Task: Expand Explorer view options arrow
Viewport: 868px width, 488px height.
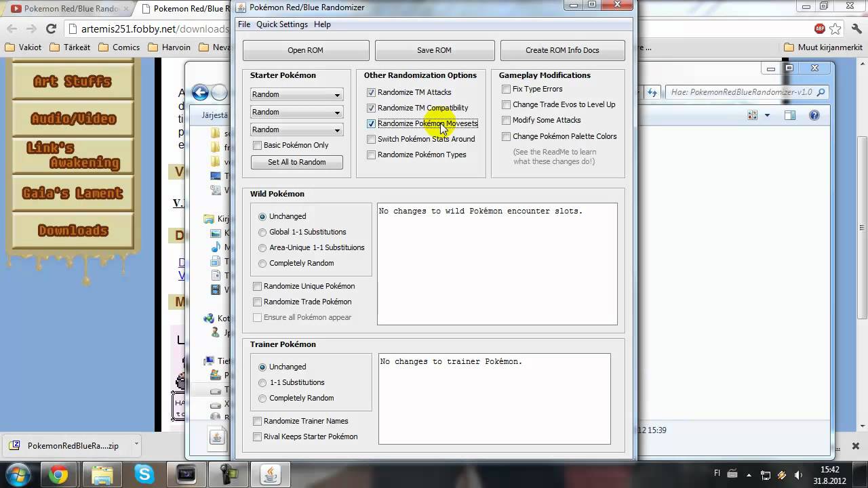Action: pos(768,115)
